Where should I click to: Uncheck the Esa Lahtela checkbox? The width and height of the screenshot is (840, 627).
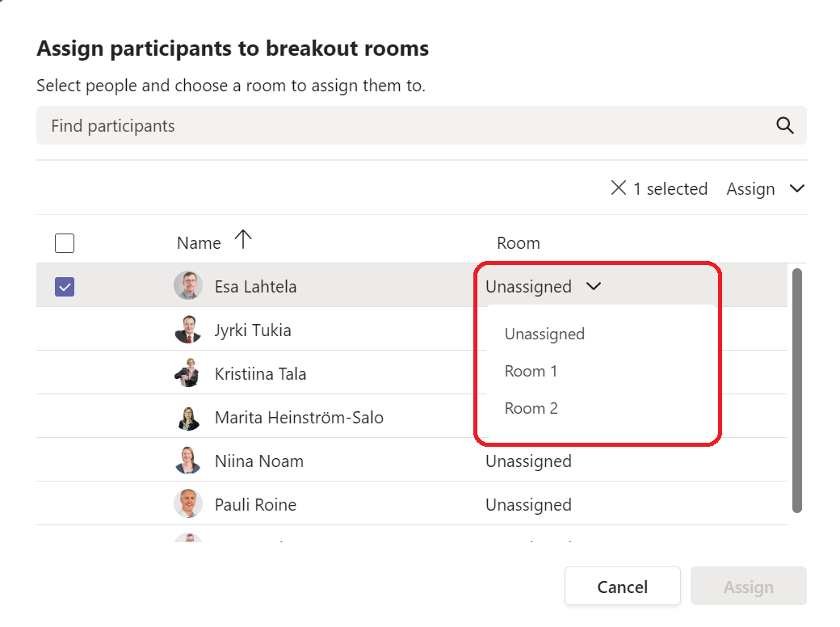[x=65, y=286]
